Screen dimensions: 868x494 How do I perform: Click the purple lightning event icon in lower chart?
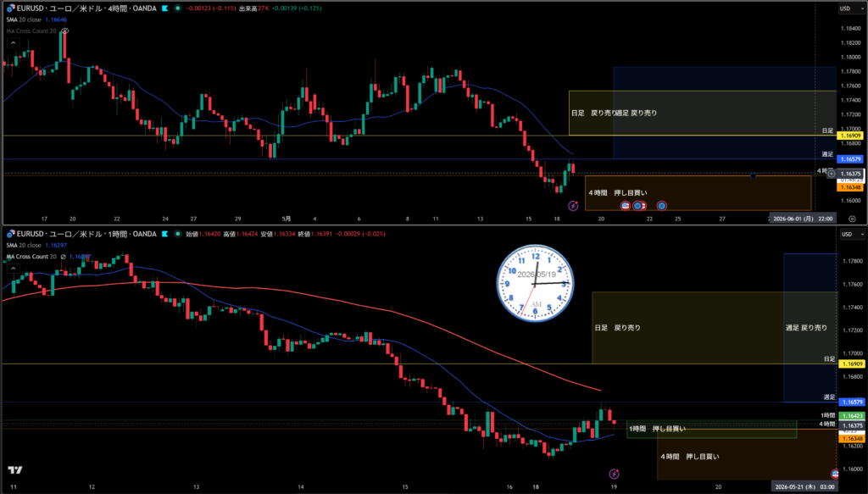(614, 474)
